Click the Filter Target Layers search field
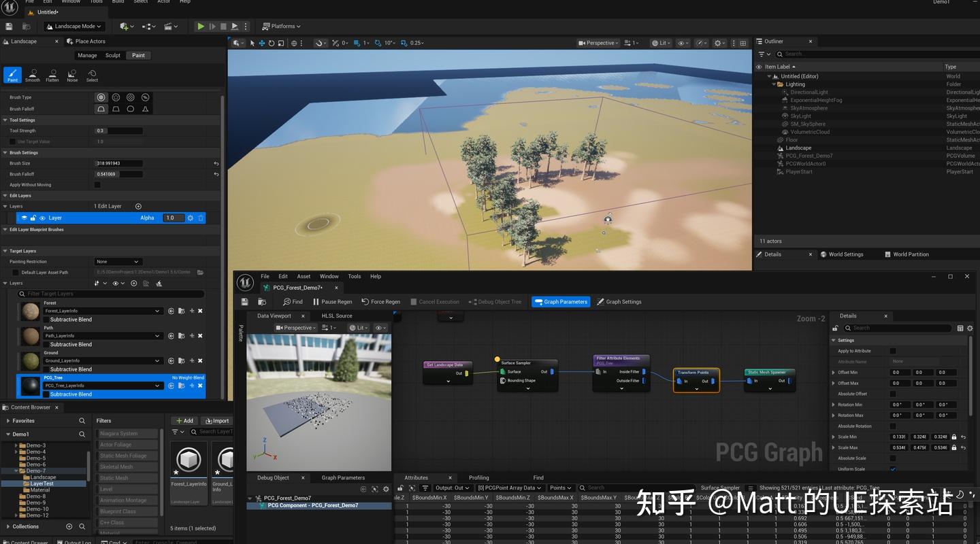The width and height of the screenshot is (980, 544). pyautogui.click(x=111, y=294)
